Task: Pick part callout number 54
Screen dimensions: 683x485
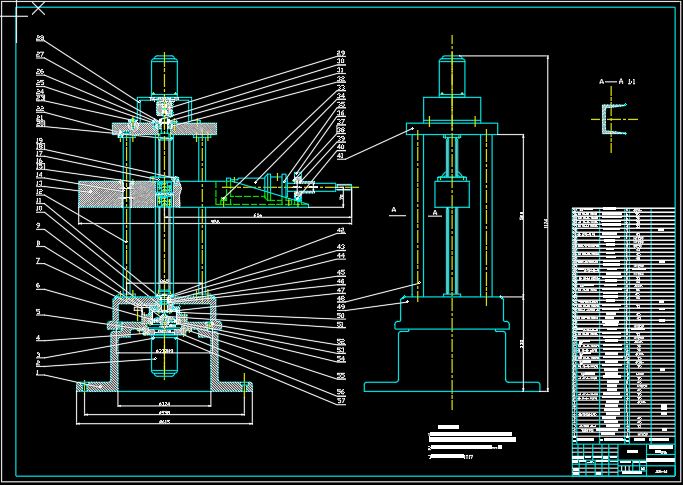Action: click(341, 359)
